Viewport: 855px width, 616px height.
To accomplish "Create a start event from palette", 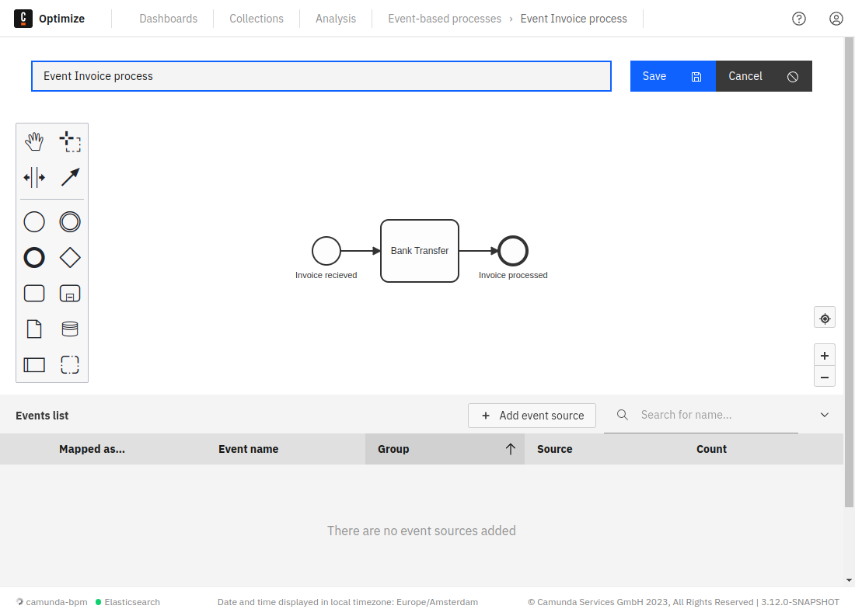I will pyautogui.click(x=34, y=222).
